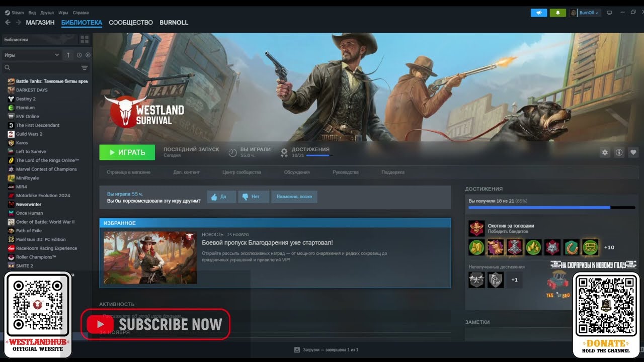Open the Друзья menu

[x=47, y=13]
